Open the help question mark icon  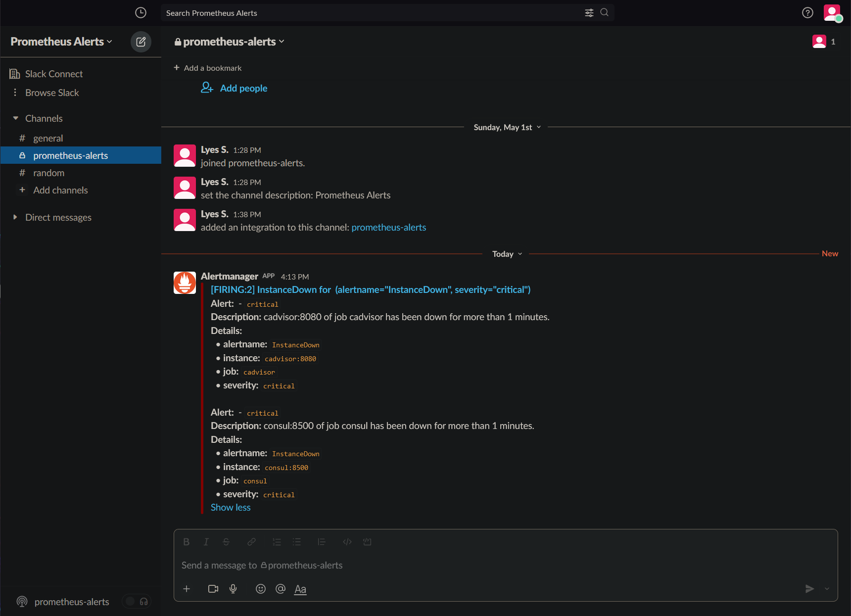click(807, 13)
